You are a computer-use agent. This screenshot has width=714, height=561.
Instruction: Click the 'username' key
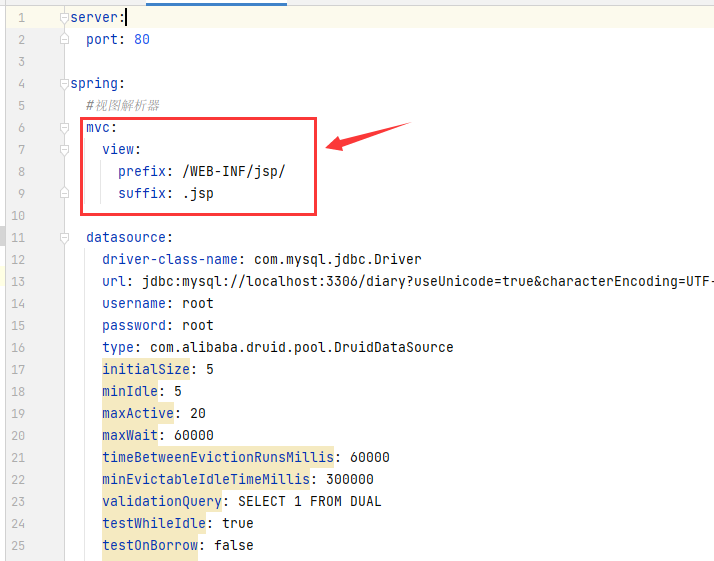click(134, 303)
